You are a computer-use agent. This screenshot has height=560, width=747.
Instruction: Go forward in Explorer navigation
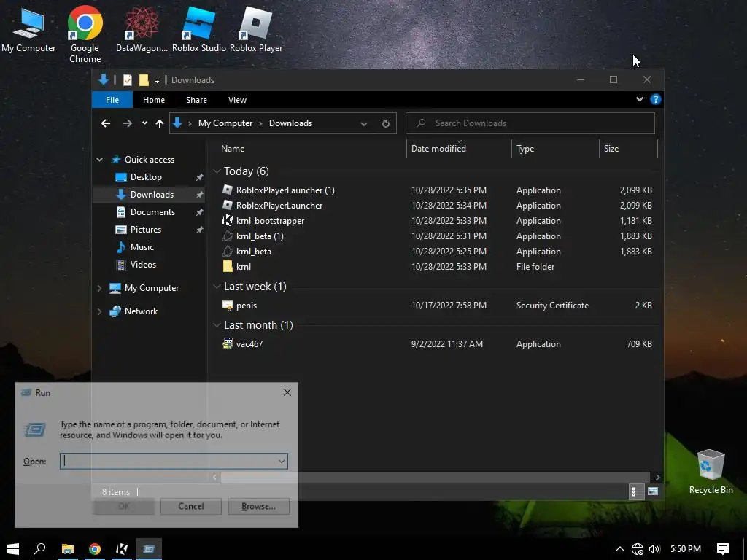pyautogui.click(x=127, y=123)
